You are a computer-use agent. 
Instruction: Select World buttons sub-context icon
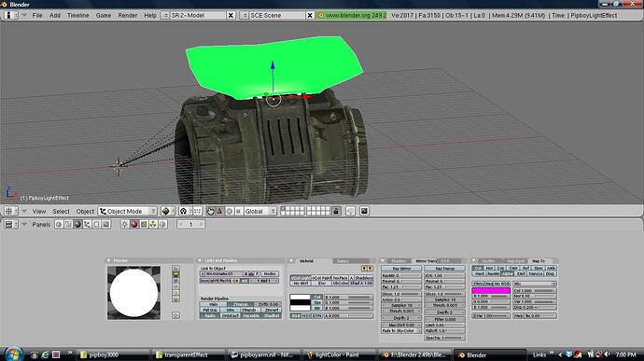coord(162,225)
